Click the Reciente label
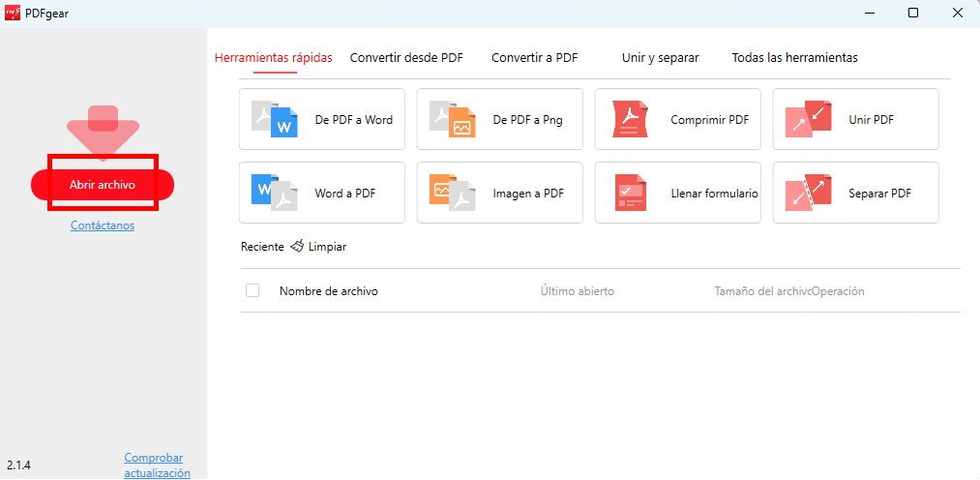 coord(262,247)
